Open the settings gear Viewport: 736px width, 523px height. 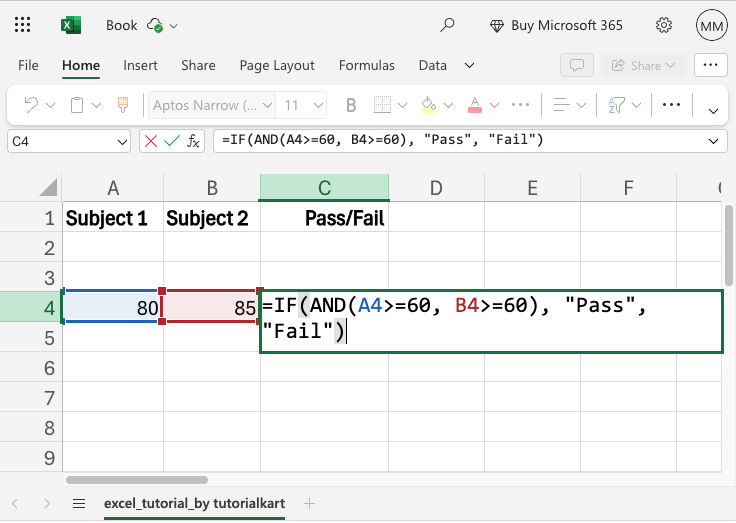click(664, 25)
